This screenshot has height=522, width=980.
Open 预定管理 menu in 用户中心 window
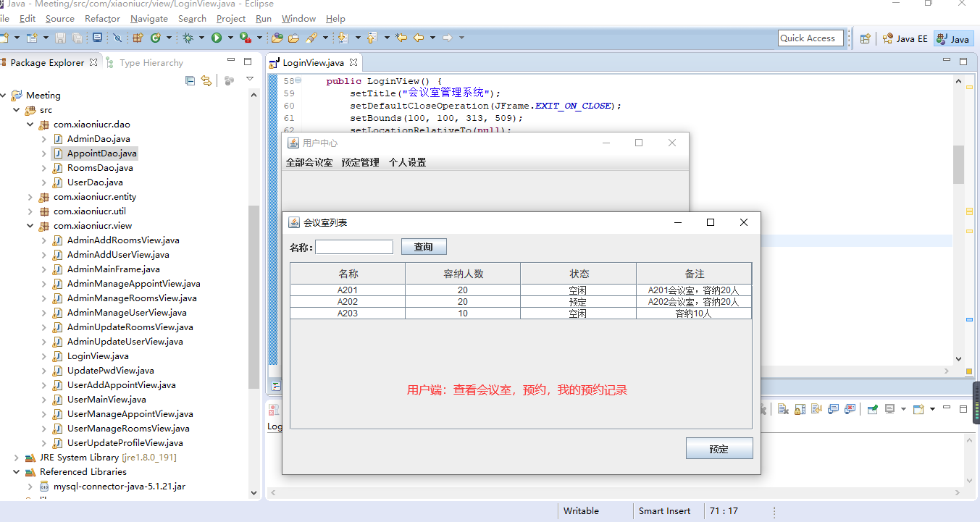coord(361,163)
